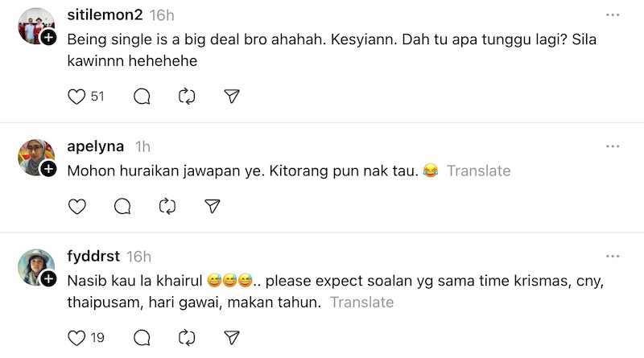
Task: Share sitilemon2's comment via send icon
Action: 232,97
